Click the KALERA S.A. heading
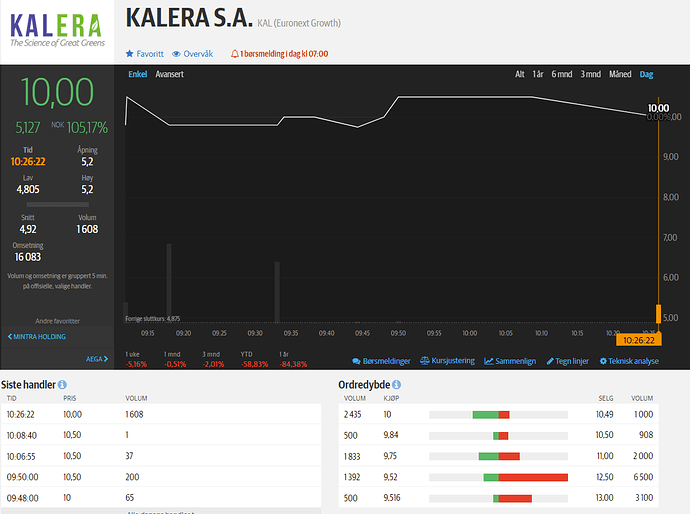690x514 pixels. 189,18
